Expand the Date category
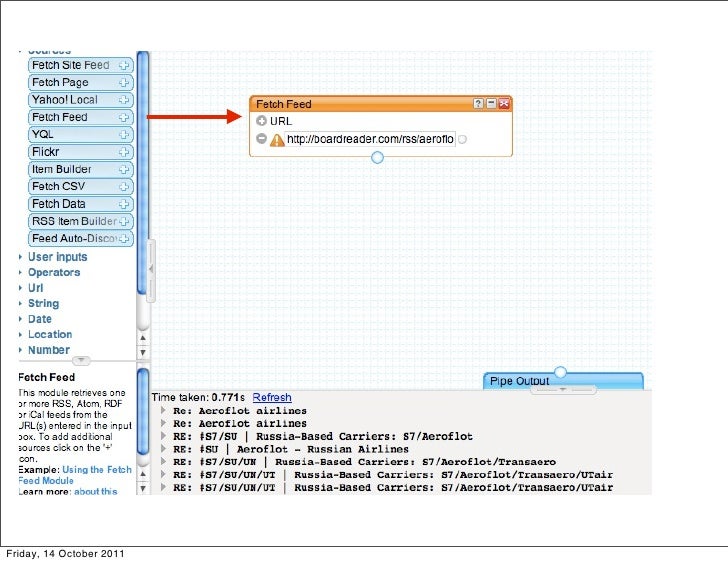Image resolution: width=728 pixels, height=564 pixels. (39, 319)
